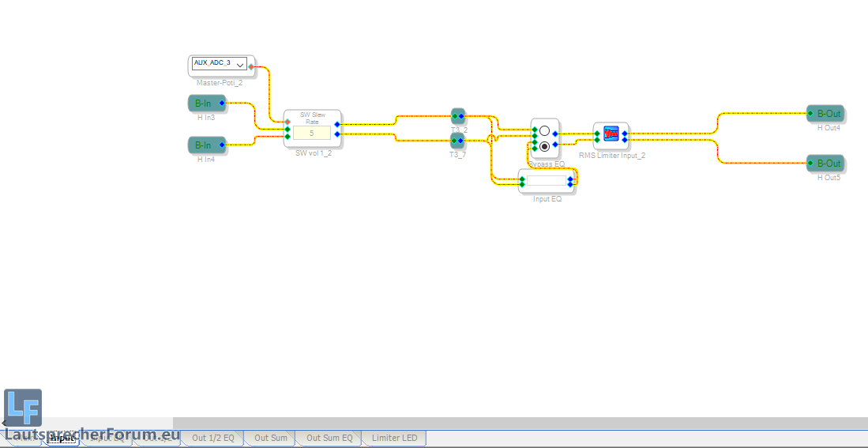
Task: Click the H Out4 B-Out block
Action: coord(828,114)
